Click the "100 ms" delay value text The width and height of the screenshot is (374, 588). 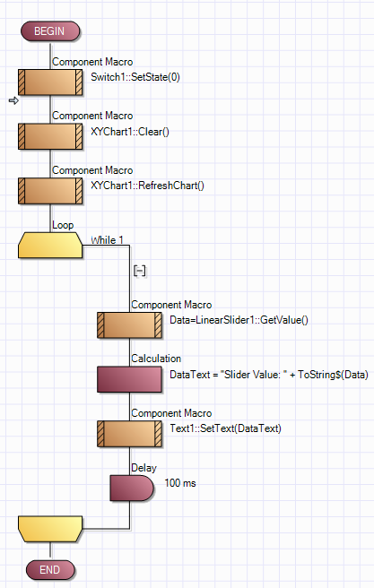pyautogui.click(x=180, y=483)
